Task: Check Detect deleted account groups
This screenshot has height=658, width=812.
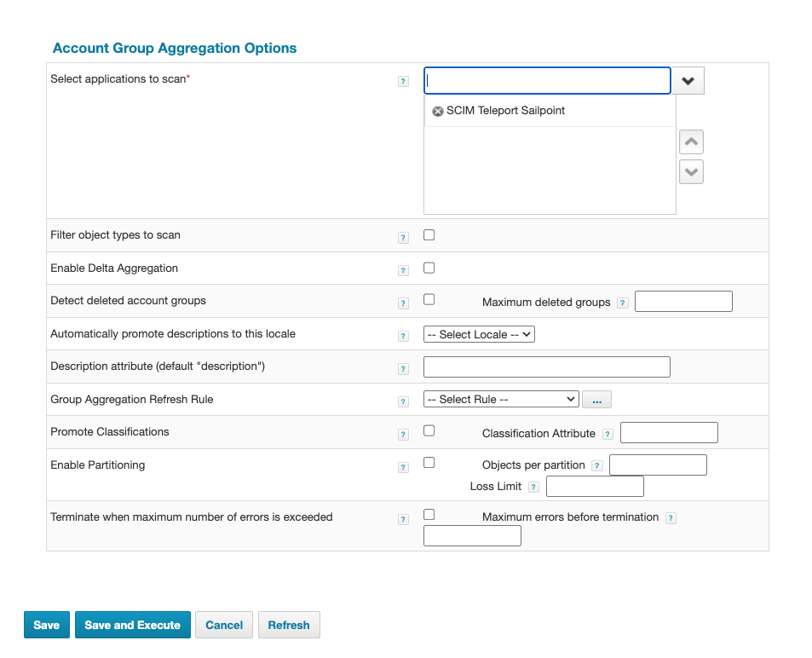Action: [429, 298]
